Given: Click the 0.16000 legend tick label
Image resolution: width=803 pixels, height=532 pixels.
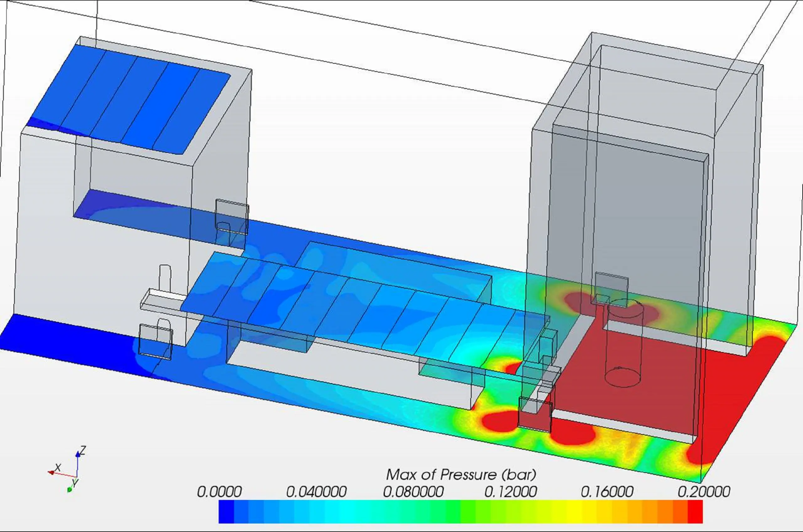Looking at the screenshot, I should coord(607,492).
